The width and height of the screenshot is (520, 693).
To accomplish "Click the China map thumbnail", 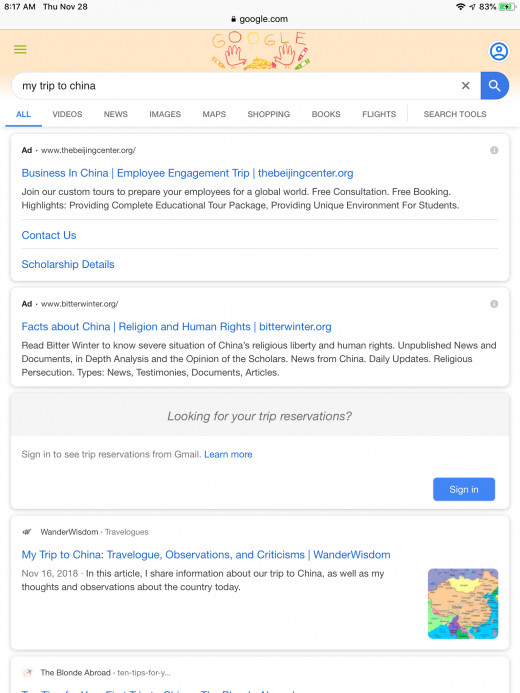I will (x=463, y=604).
